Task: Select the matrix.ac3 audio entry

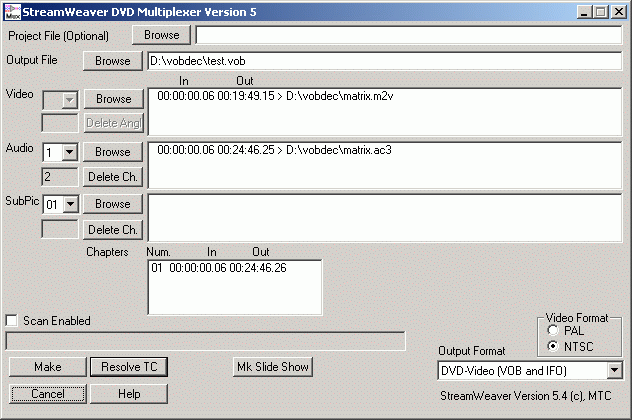Action: click(274, 150)
